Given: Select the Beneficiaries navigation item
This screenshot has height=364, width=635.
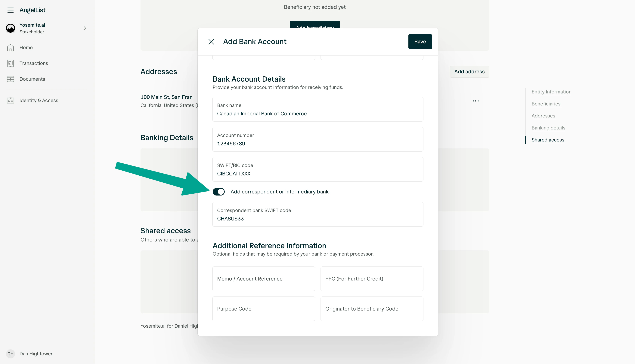Looking at the screenshot, I should (x=546, y=104).
